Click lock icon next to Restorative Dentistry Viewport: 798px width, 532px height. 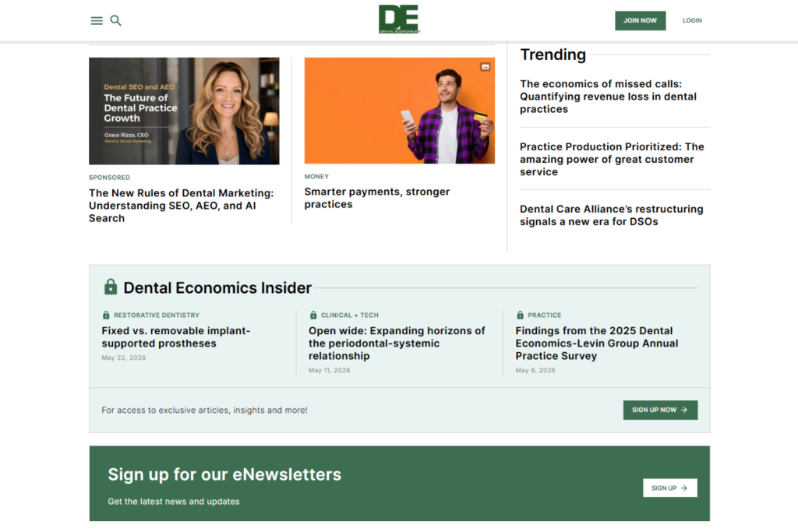coord(106,315)
